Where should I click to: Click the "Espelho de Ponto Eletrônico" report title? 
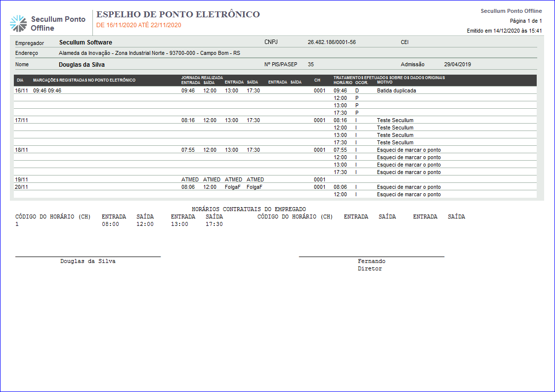(178, 14)
